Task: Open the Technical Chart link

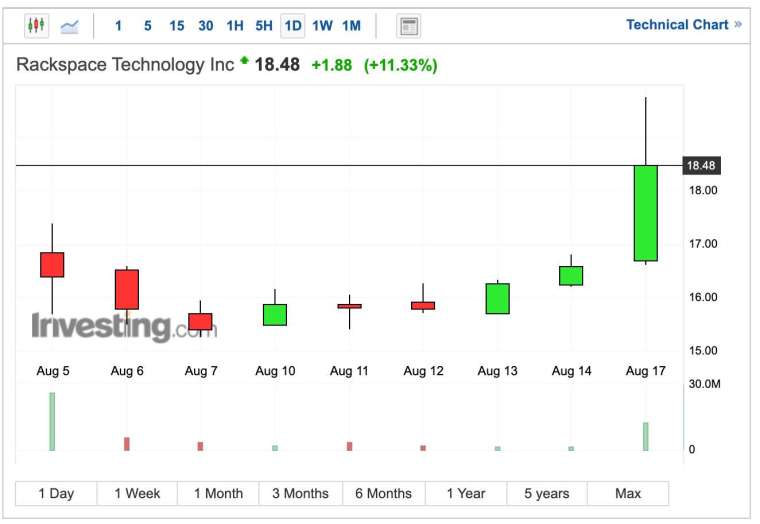Action: [683, 25]
